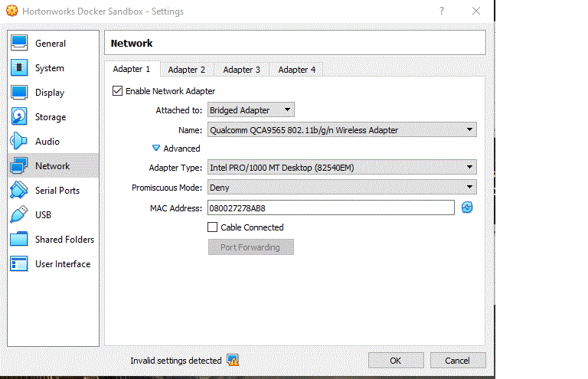The width and height of the screenshot is (588, 379).
Task: Select the USB category label
Action: (x=43, y=215)
